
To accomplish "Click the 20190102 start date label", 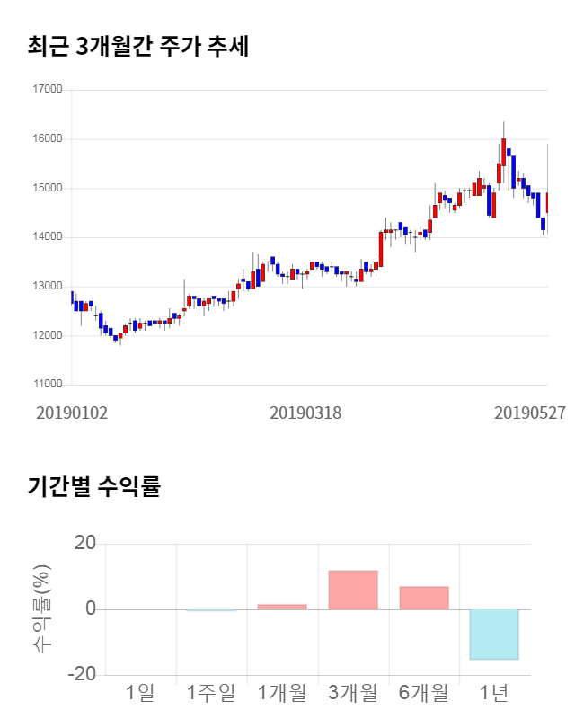I will [x=72, y=413].
